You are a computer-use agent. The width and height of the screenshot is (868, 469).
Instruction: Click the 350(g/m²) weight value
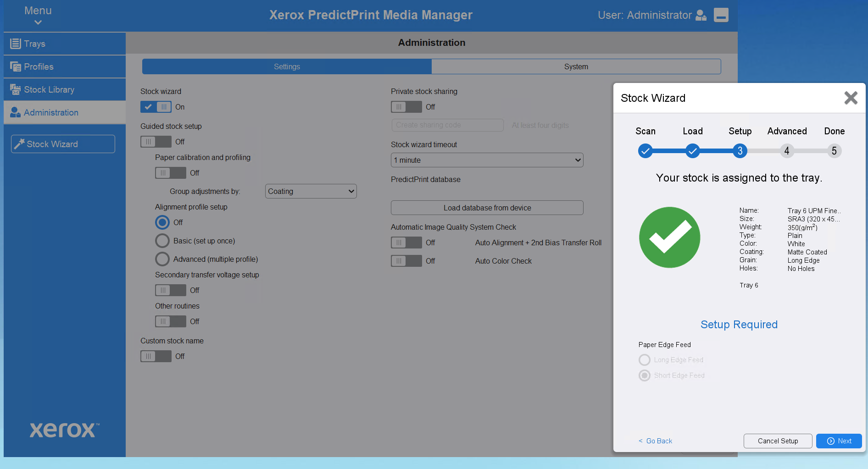pyautogui.click(x=802, y=227)
